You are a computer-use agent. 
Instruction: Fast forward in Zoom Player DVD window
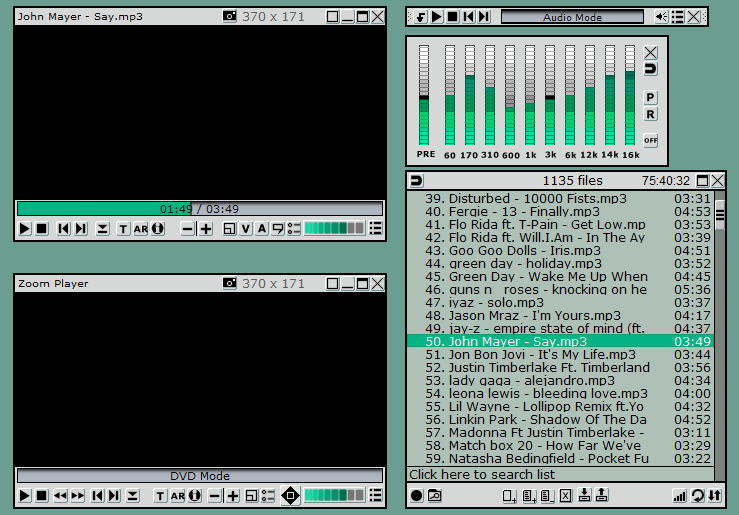click(x=78, y=496)
